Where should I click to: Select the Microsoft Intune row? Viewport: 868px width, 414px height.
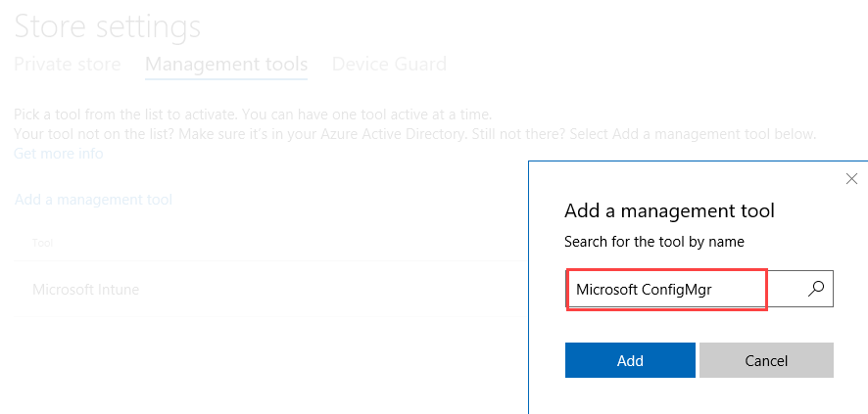click(86, 290)
